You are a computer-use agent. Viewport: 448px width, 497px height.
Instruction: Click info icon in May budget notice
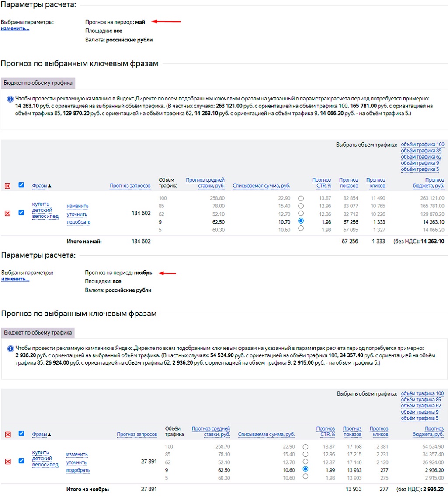[x=10, y=99]
